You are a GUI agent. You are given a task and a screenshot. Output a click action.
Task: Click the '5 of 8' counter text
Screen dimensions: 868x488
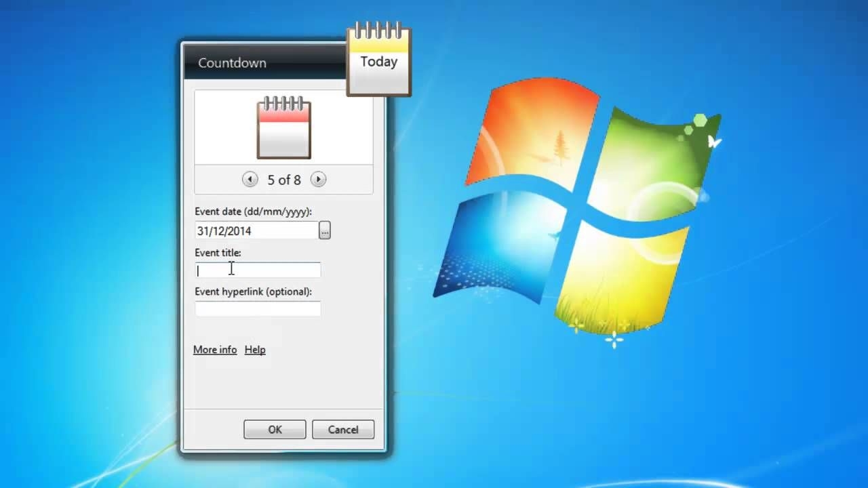click(x=284, y=180)
